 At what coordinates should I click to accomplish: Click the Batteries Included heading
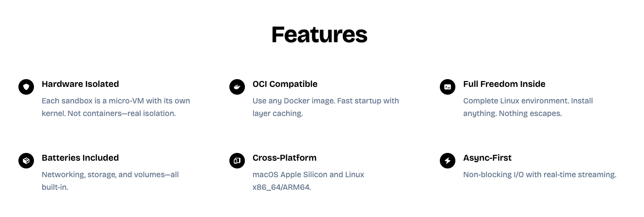80,158
